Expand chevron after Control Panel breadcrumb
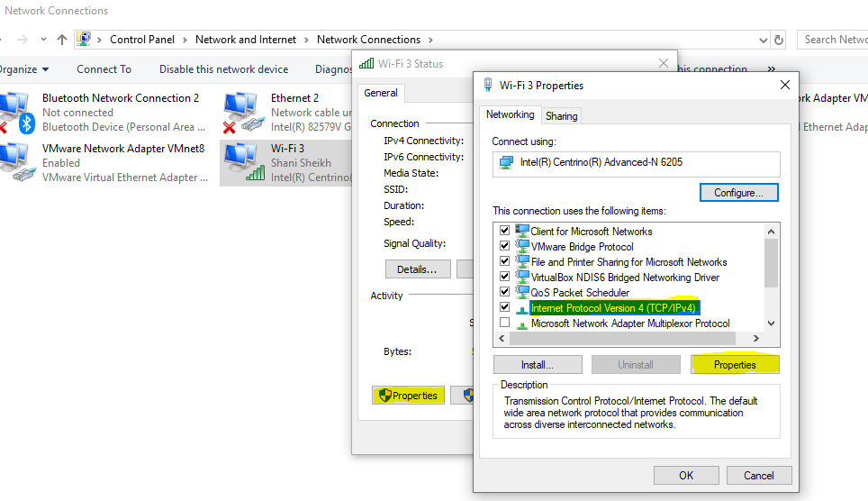 [x=185, y=40]
